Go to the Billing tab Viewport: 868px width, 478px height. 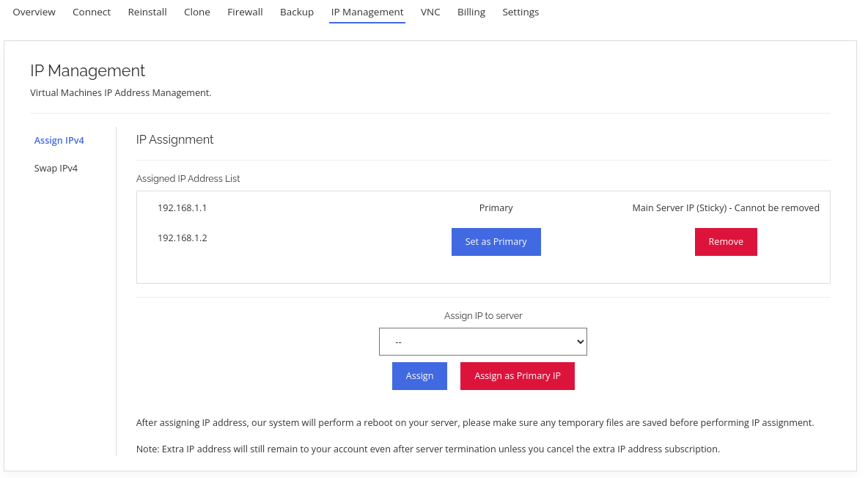471,12
